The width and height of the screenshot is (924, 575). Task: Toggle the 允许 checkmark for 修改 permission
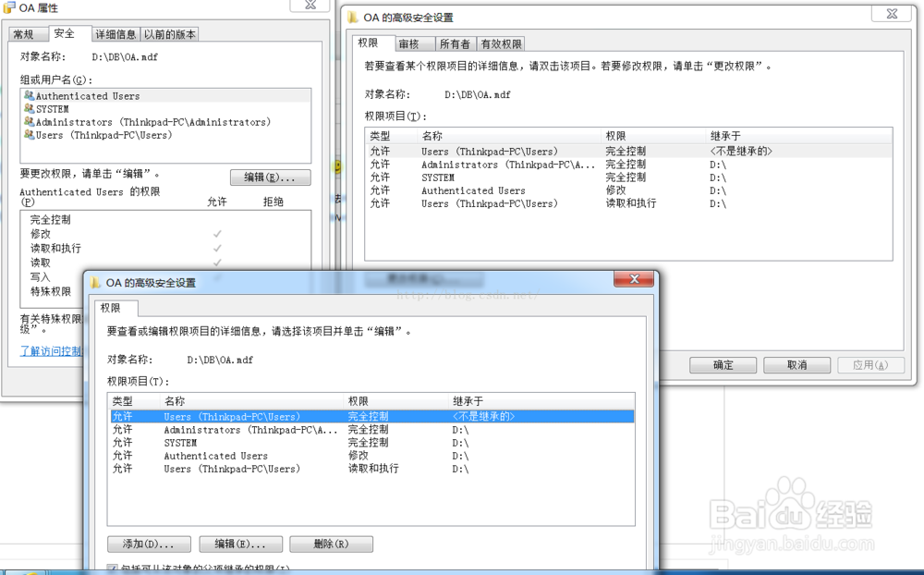pyautogui.click(x=217, y=234)
